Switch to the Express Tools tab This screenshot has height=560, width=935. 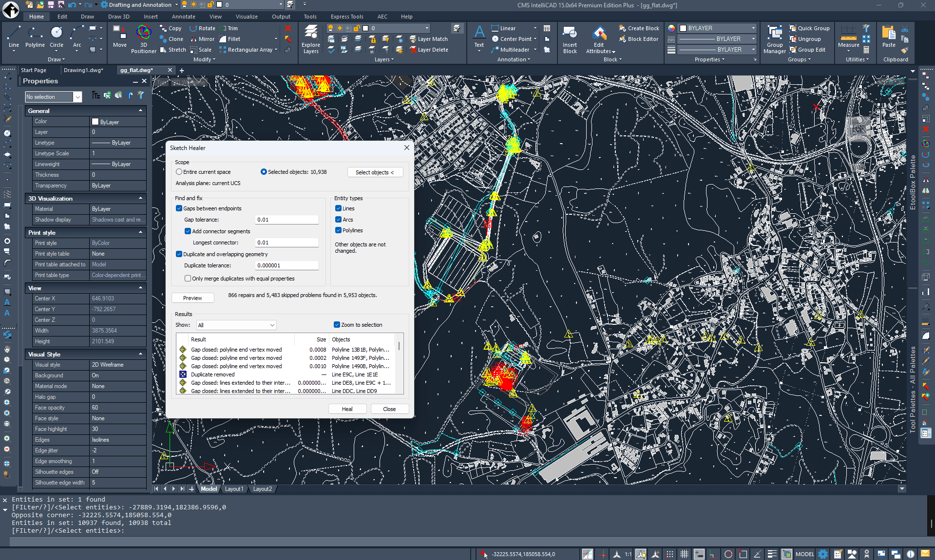coord(347,17)
